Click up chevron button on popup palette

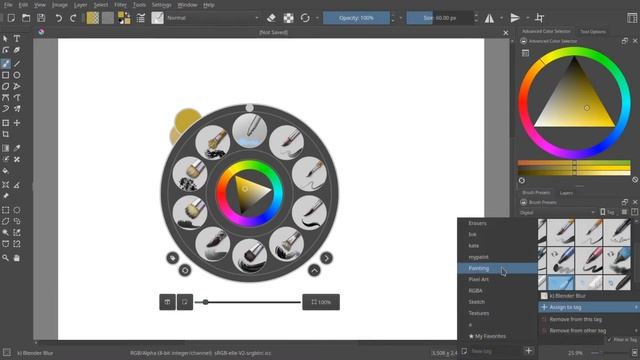[x=314, y=270]
